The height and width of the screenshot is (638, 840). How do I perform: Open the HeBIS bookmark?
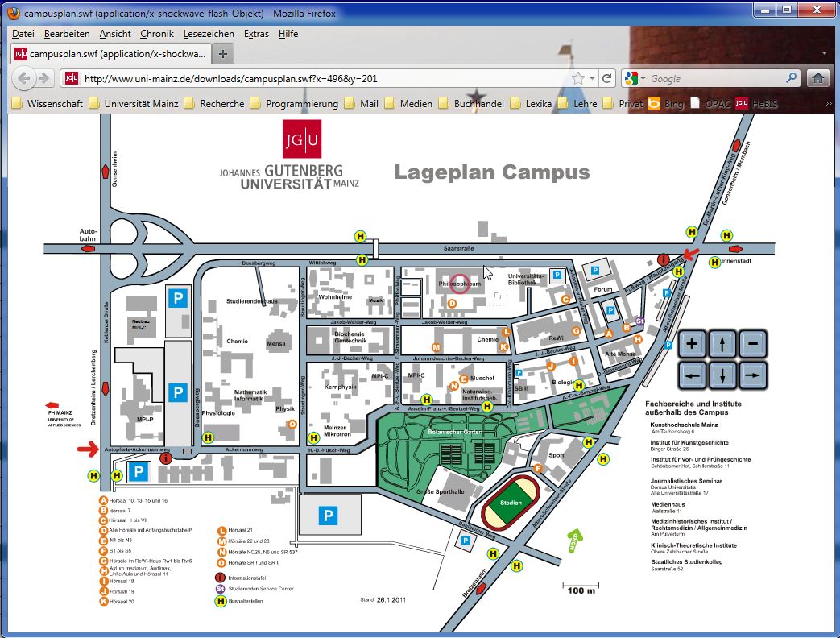[756, 103]
